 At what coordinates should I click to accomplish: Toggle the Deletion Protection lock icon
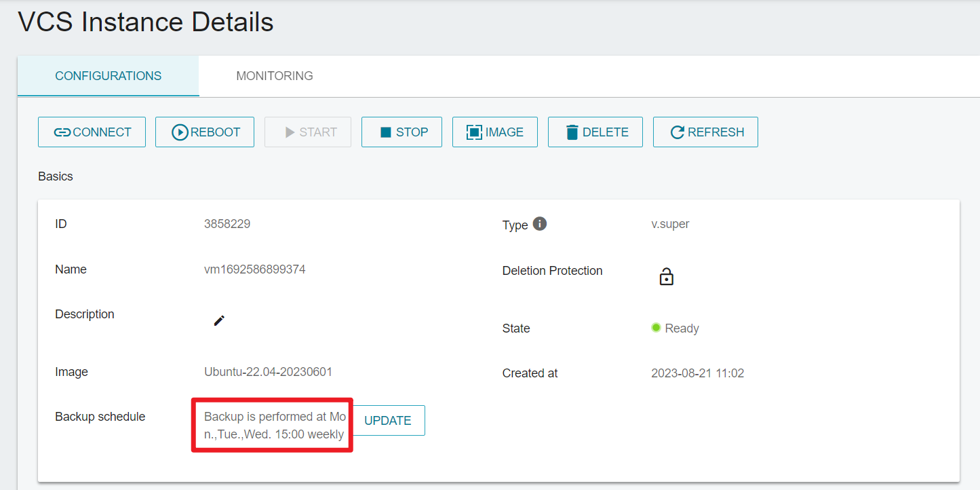666,276
